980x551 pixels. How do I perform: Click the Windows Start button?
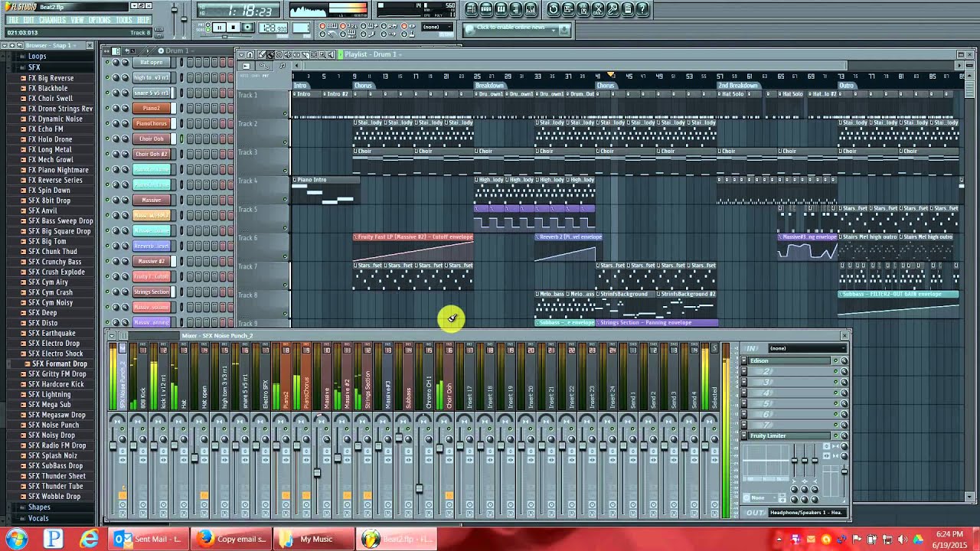pos(17,539)
